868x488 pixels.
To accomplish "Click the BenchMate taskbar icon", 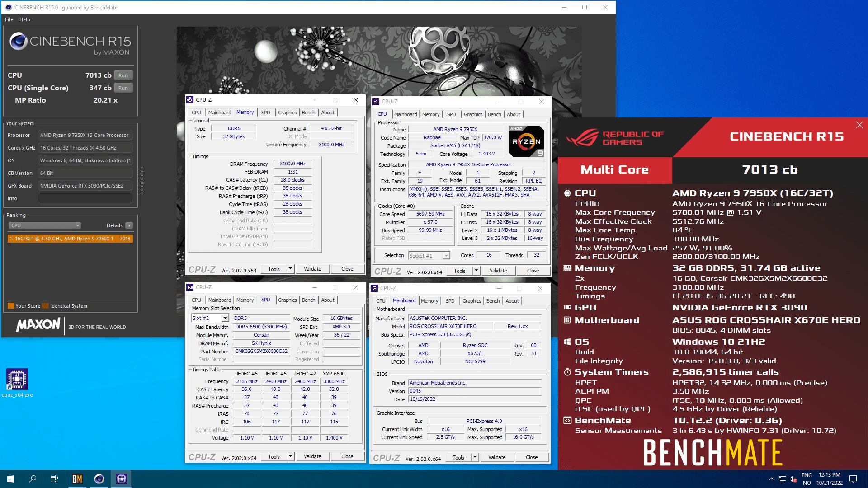I will (77, 479).
